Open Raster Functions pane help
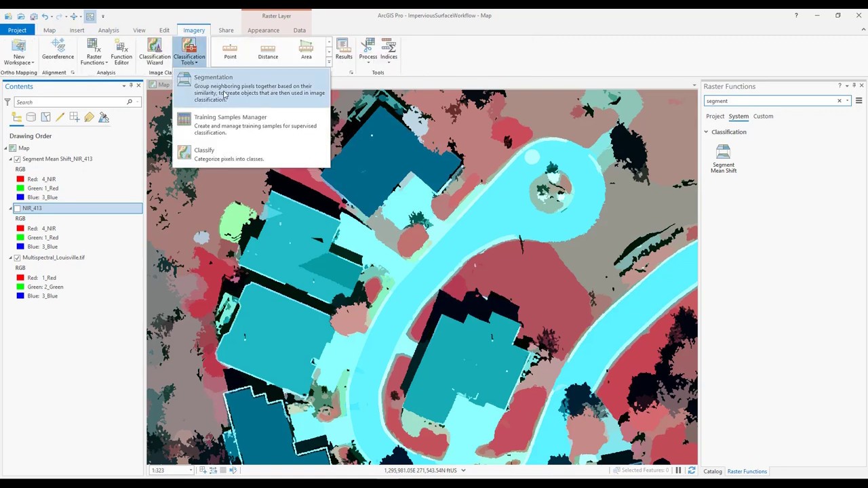The width and height of the screenshot is (868, 488). pos(839,86)
